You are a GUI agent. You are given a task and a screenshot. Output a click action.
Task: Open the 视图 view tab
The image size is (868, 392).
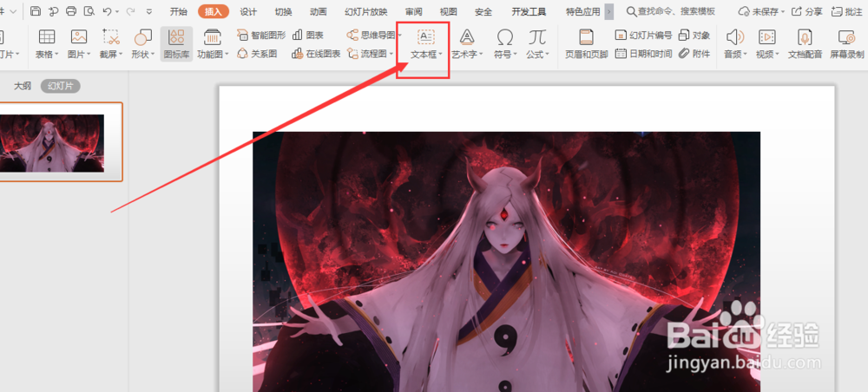(x=449, y=11)
